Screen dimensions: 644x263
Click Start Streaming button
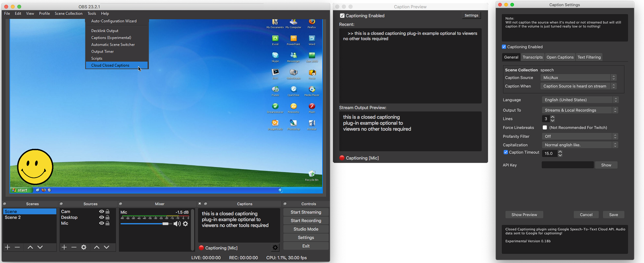click(x=306, y=212)
